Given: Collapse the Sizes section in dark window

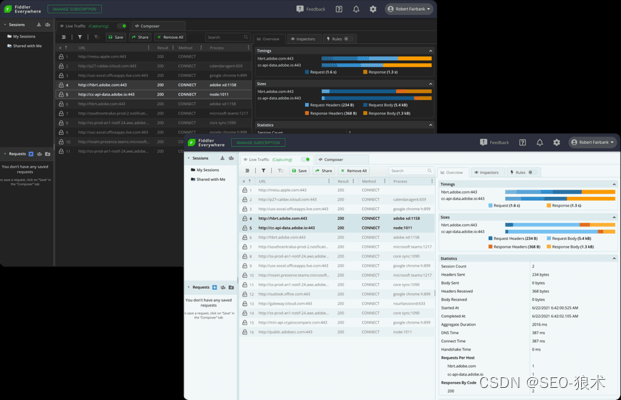Looking at the screenshot, I should pos(431,84).
